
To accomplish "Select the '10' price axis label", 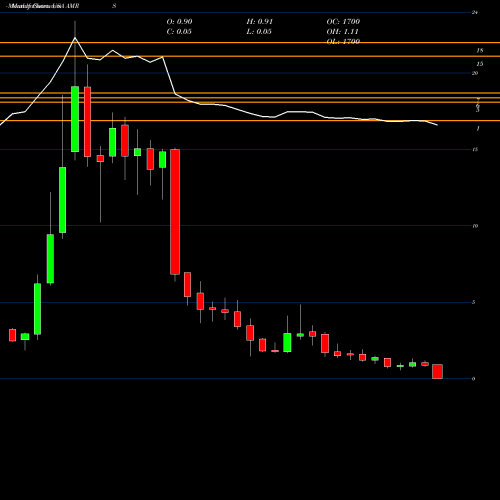I will [x=475, y=226].
